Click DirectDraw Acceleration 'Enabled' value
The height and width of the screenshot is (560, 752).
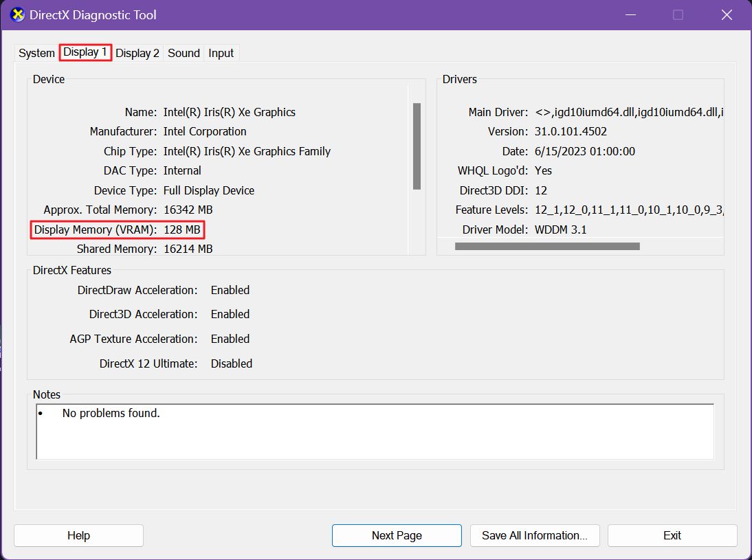pos(230,290)
